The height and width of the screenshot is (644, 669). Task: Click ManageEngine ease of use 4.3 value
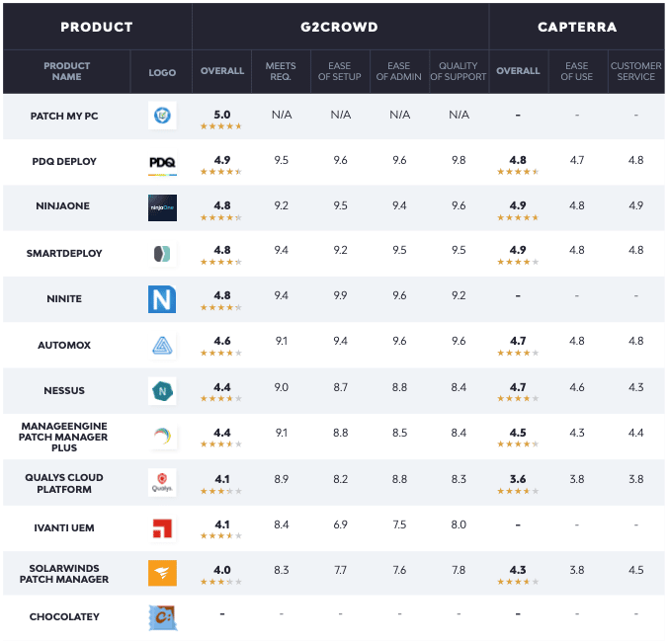coord(577,433)
